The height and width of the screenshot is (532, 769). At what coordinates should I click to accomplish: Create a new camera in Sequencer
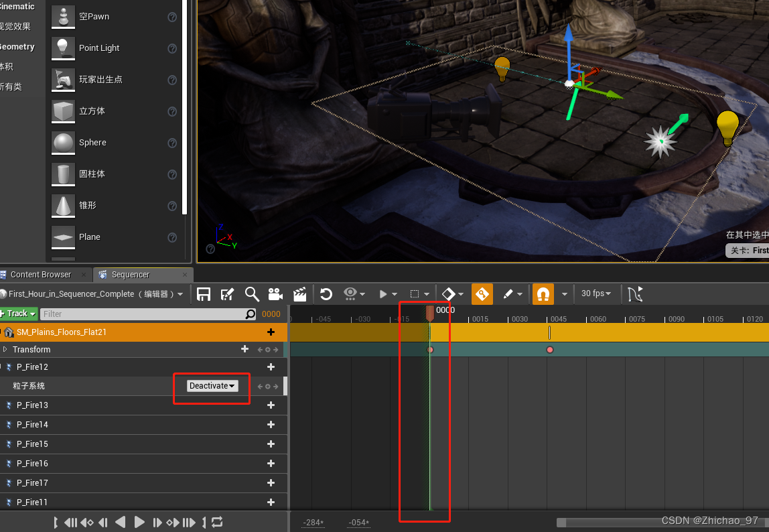(x=275, y=293)
